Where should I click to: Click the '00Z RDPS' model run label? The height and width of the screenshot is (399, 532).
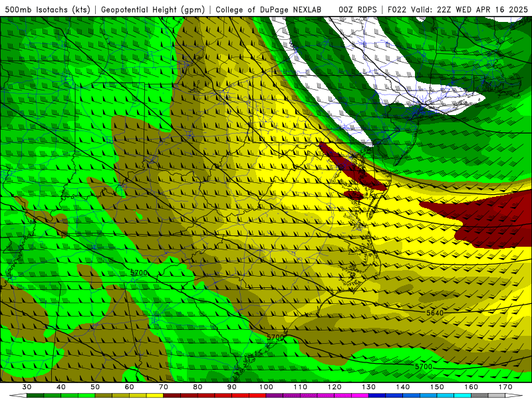pos(357,9)
